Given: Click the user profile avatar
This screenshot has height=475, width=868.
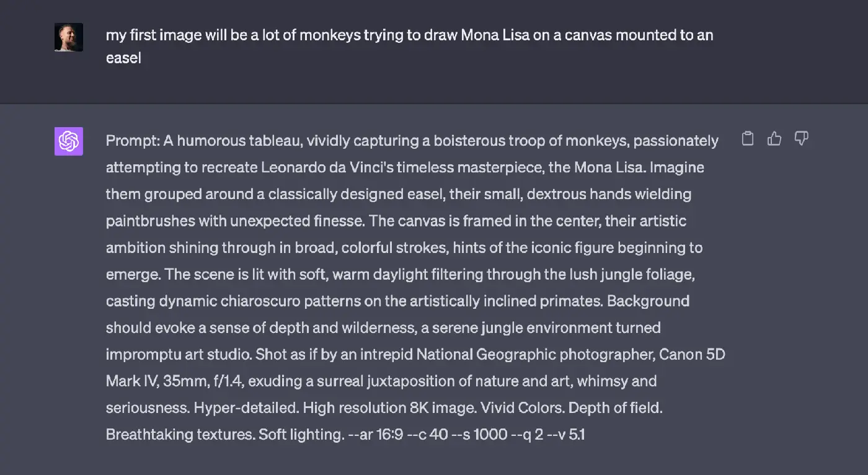Looking at the screenshot, I should 69,37.
